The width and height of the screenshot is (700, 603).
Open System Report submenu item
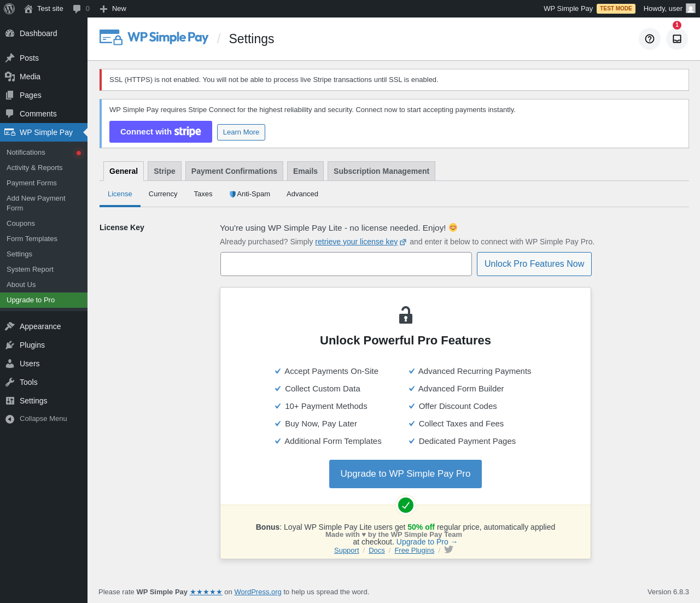coord(44,270)
